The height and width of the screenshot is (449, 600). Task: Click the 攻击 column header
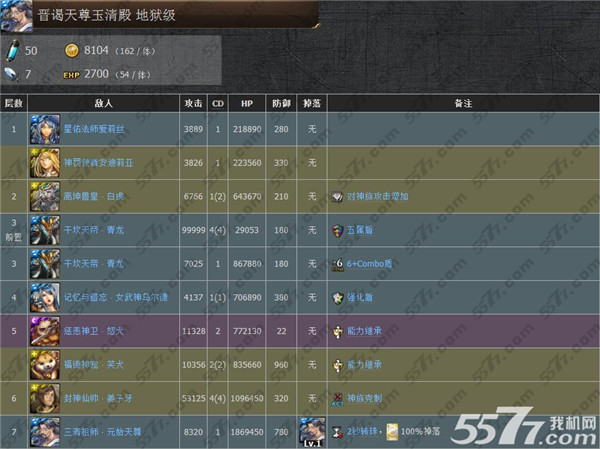(194, 103)
